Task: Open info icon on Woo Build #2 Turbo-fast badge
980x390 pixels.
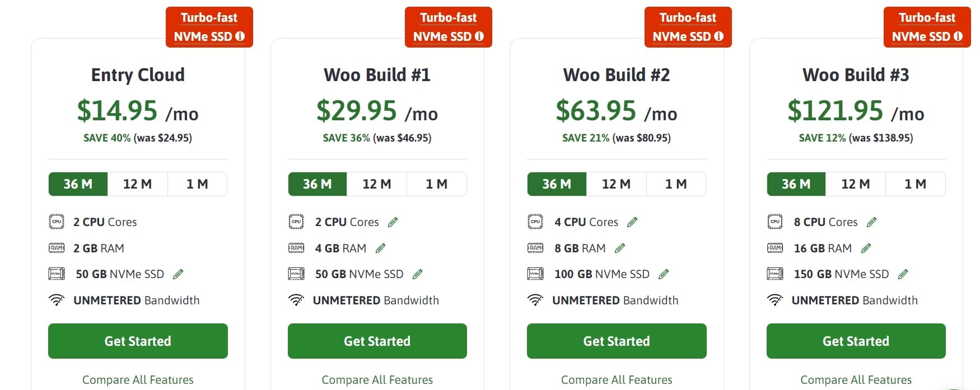Action: [x=719, y=36]
